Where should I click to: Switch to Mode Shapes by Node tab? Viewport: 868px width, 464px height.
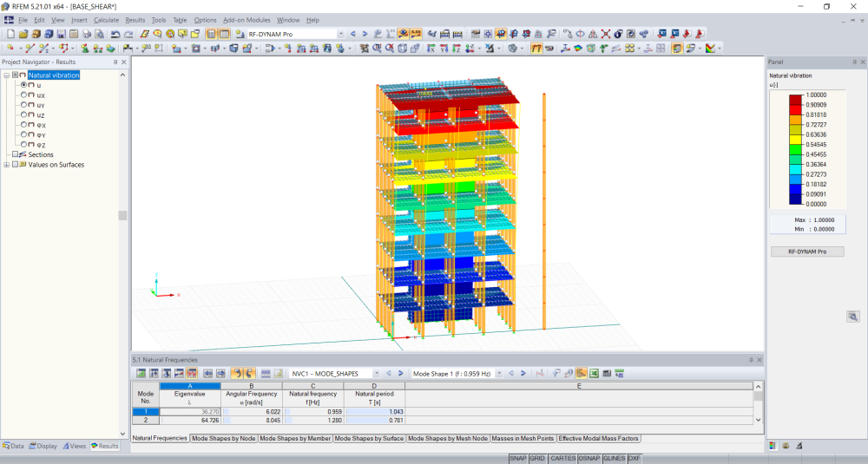click(x=224, y=439)
